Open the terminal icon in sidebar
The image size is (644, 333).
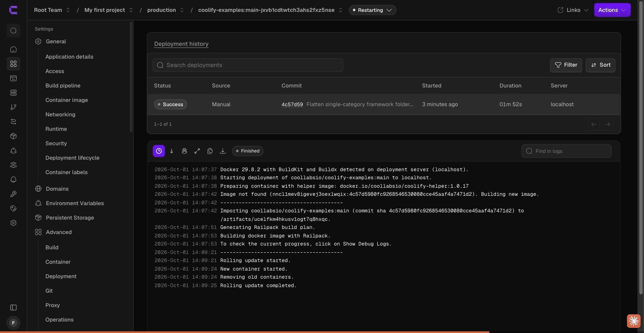click(13, 78)
